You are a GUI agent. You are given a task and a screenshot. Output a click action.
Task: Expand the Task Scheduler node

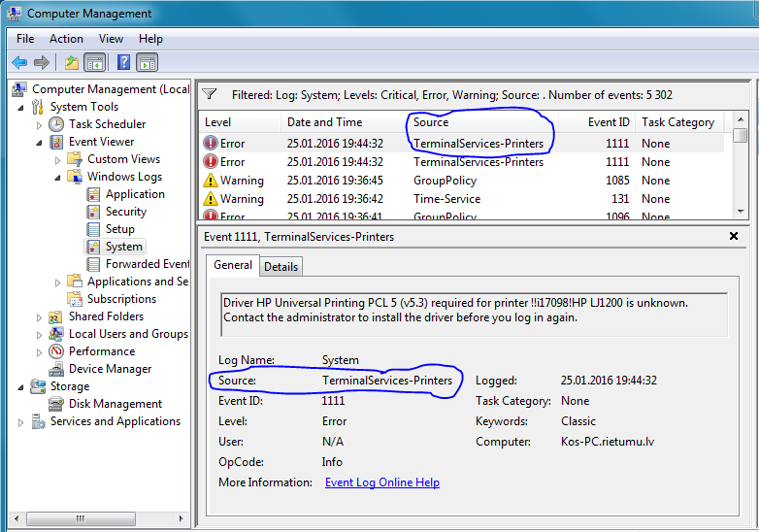[x=40, y=124]
